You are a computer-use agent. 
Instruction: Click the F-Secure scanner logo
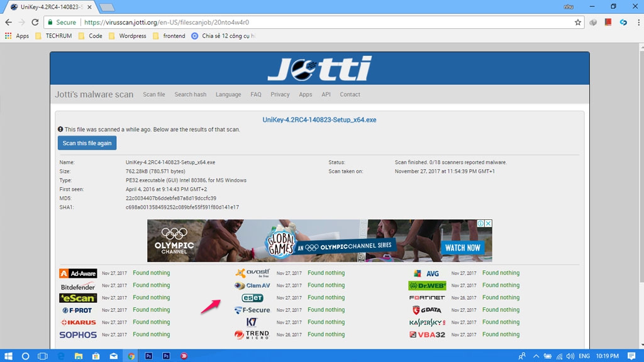[252, 310]
